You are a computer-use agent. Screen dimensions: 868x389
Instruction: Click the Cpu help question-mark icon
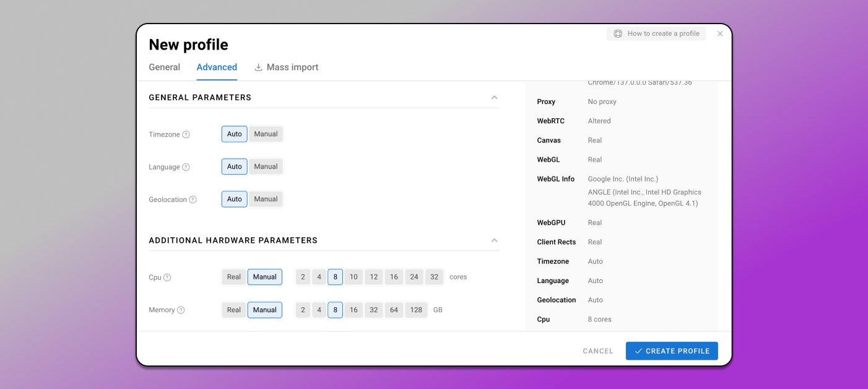[x=167, y=278]
